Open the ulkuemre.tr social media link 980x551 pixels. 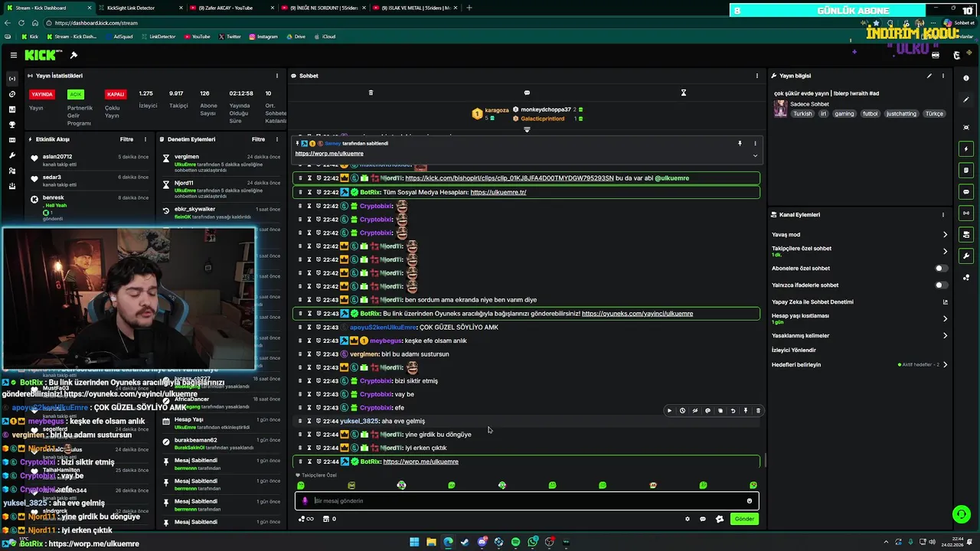pos(498,192)
